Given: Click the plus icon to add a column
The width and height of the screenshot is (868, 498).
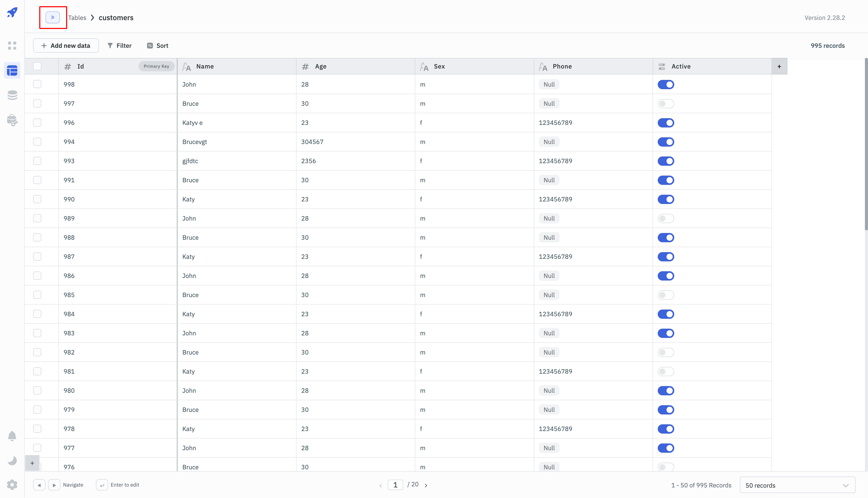Looking at the screenshot, I should (x=779, y=66).
